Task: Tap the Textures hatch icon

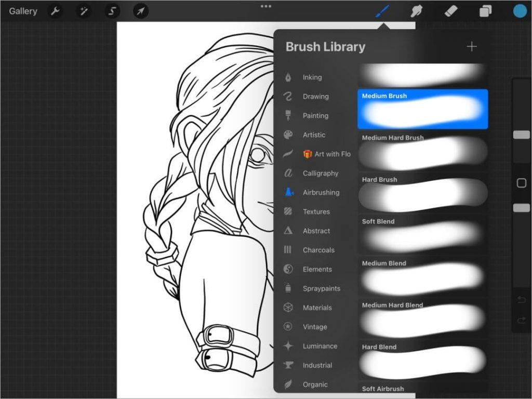Action: pos(288,211)
